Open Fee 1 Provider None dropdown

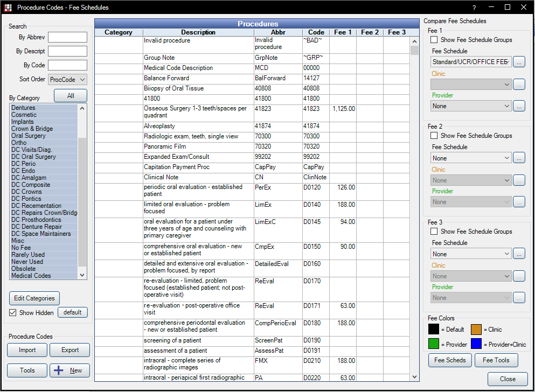(471, 106)
